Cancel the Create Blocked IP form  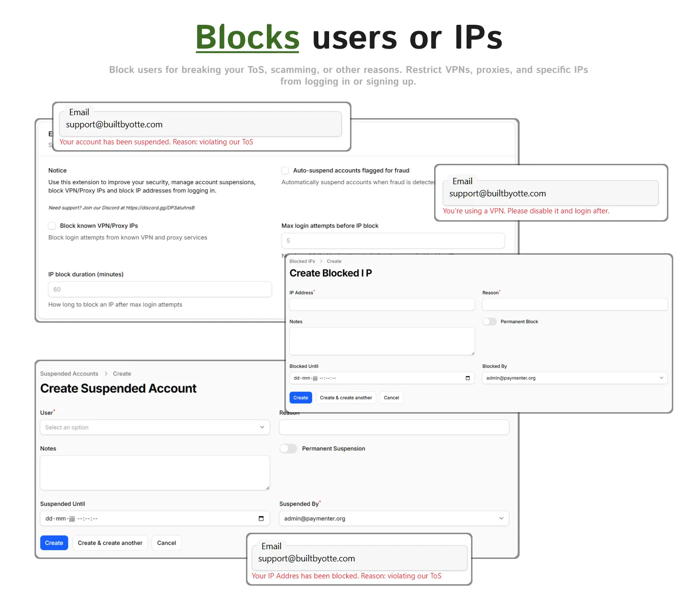(x=391, y=398)
